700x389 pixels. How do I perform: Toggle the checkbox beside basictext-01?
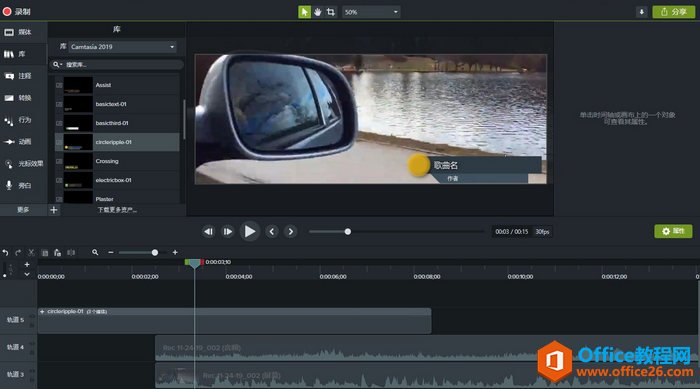click(x=59, y=104)
